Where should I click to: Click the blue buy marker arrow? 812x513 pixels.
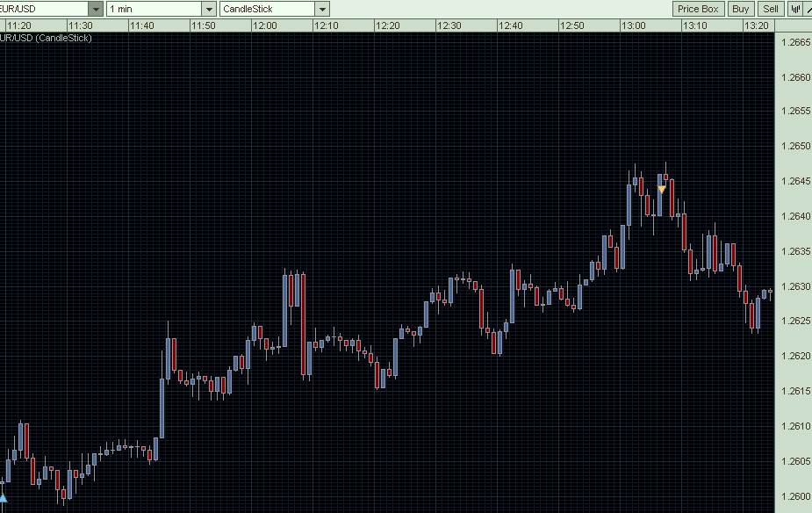3,498
